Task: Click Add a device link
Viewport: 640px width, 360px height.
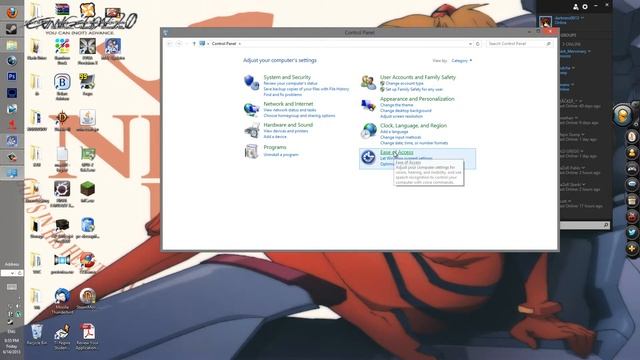Action: (x=275, y=137)
